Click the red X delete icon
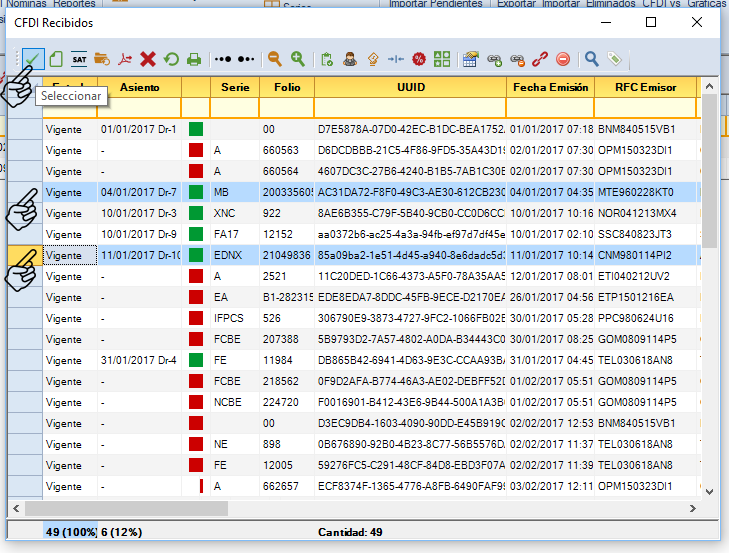This screenshot has height=553, width=729. 148,60
